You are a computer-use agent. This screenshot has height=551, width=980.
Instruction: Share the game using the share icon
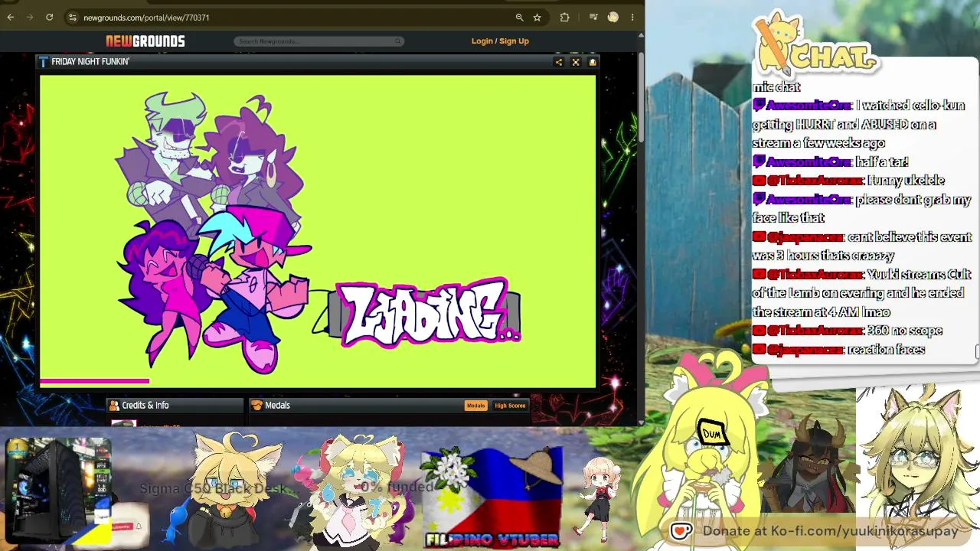[559, 62]
